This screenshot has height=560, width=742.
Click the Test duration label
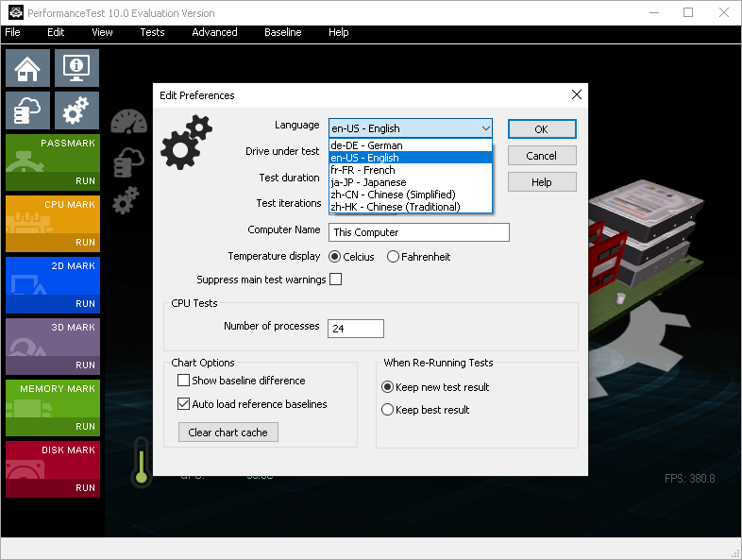click(289, 178)
